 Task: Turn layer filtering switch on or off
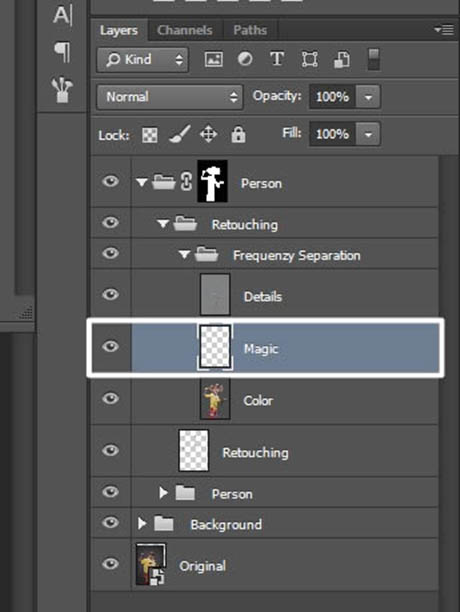point(374,59)
